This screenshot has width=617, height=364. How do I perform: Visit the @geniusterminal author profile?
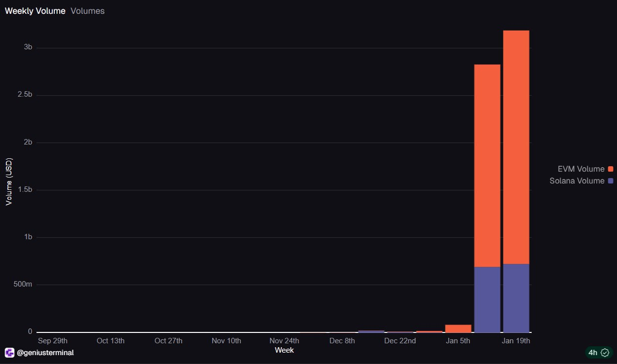(45, 353)
